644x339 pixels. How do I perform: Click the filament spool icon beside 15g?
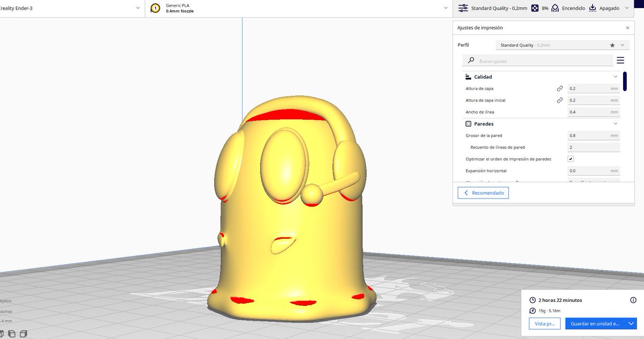532,311
